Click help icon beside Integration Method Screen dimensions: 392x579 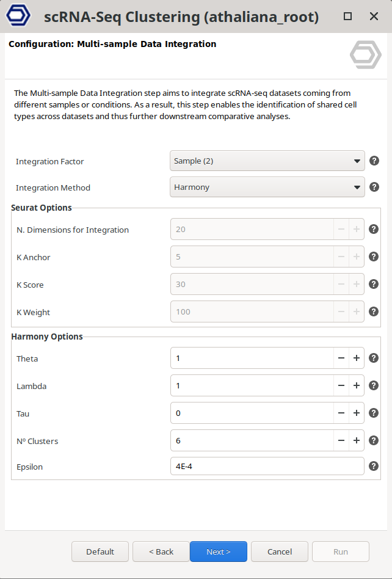click(374, 187)
